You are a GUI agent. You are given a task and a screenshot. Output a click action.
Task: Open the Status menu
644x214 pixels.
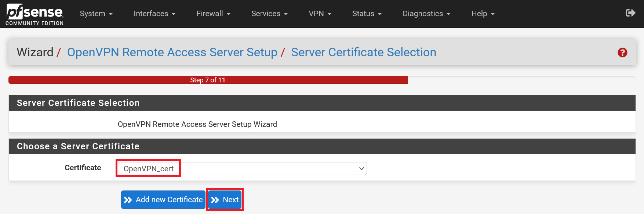tap(367, 14)
